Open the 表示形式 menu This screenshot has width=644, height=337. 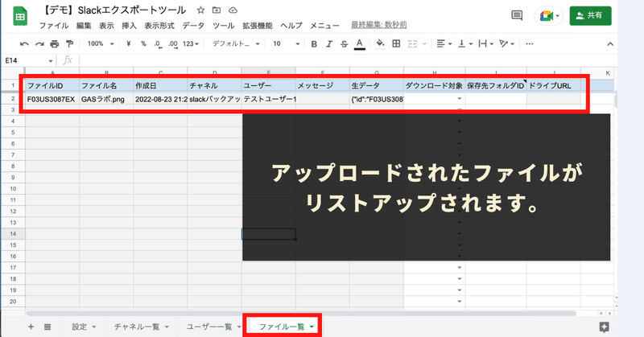click(x=159, y=26)
